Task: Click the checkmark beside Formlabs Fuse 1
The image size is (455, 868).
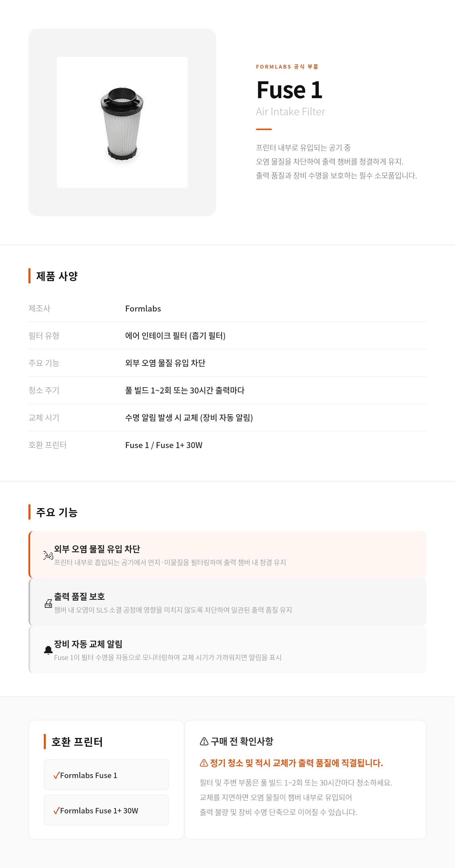Action: [x=56, y=775]
